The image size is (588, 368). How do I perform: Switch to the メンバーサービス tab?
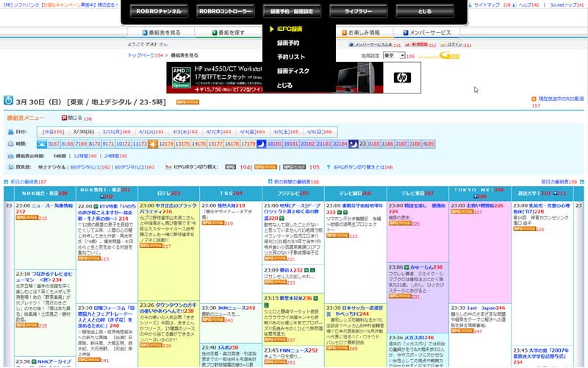click(x=427, y=32)
